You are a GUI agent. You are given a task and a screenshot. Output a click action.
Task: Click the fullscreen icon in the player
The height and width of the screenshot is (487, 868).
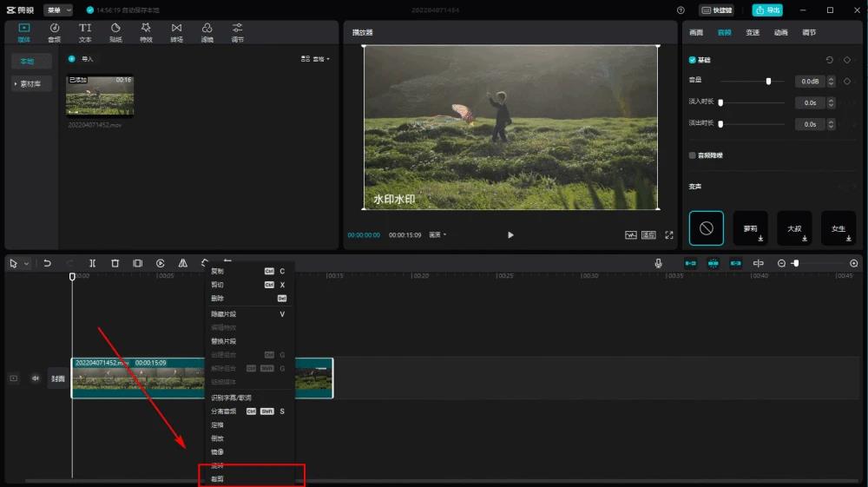[669, 235]
